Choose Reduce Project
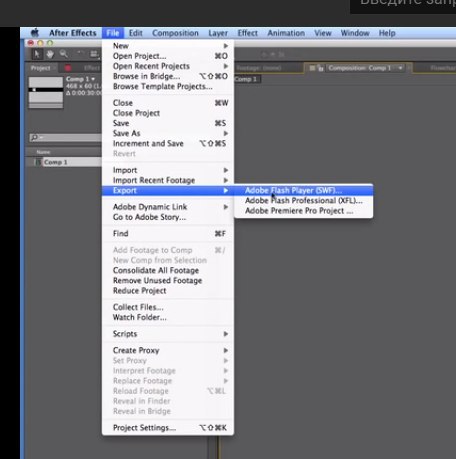Screen dimensions: 456x459 point(168,291)
